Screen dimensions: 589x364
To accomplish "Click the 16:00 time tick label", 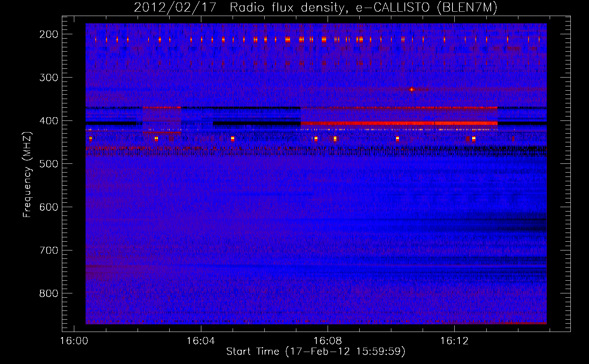I will pos(74,341).
